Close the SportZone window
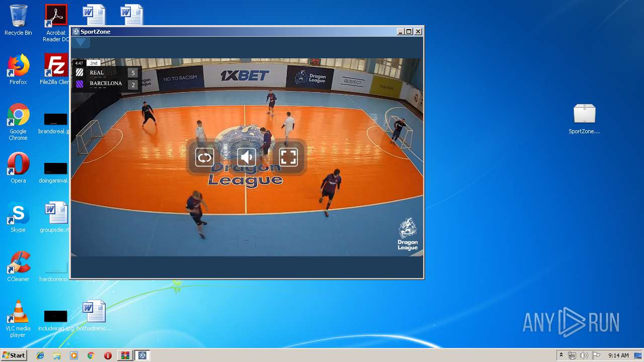The image size is (644, 362). pyautogui.click(x=418, y=32)
